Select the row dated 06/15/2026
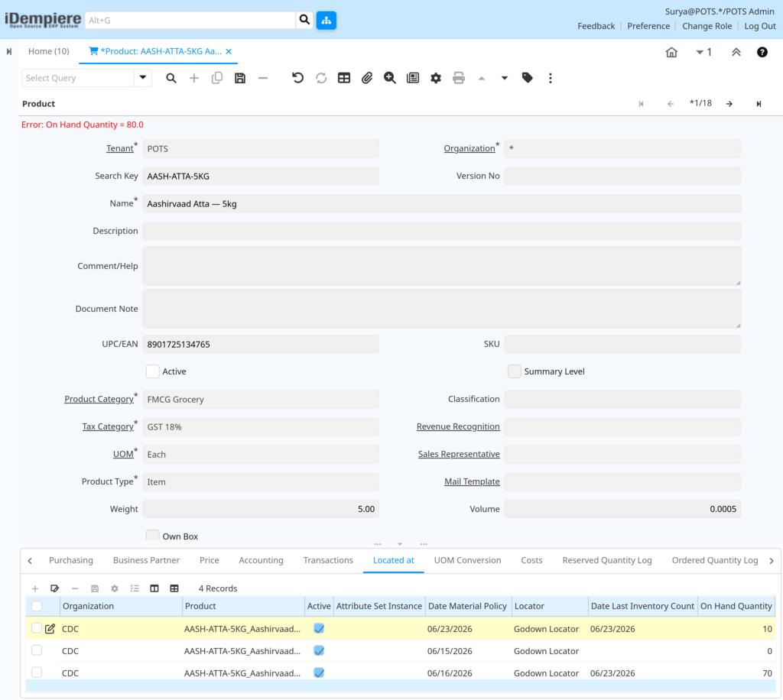783x700 pixels. pyautogui.click(x=37, y=650)
